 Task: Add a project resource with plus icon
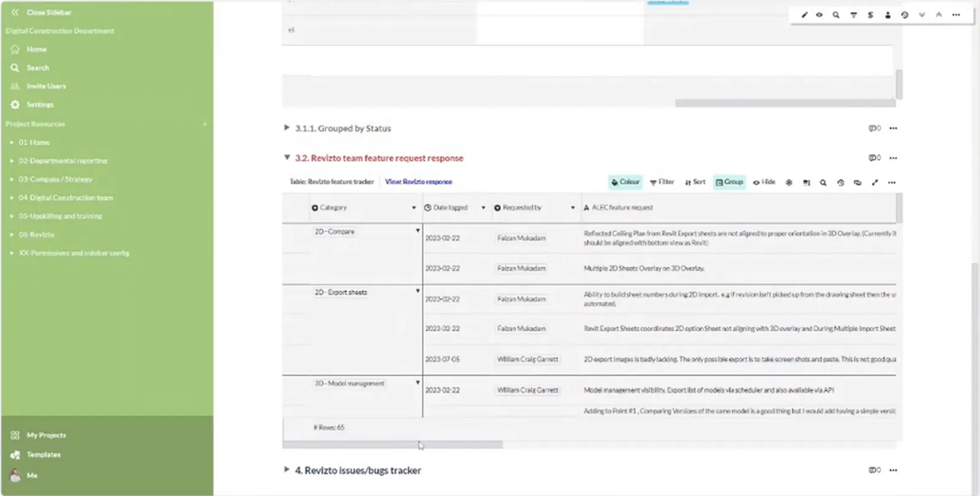[x=205, y=124]
